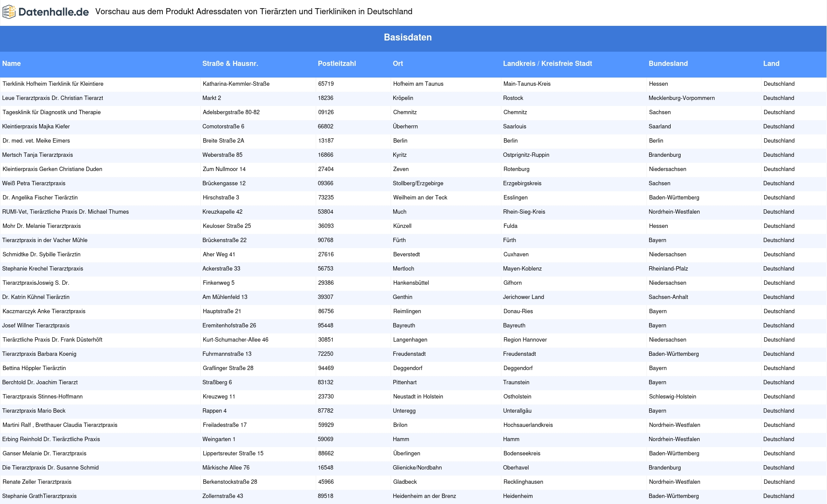Click the Basisdaten section heading

coord(408,37)
